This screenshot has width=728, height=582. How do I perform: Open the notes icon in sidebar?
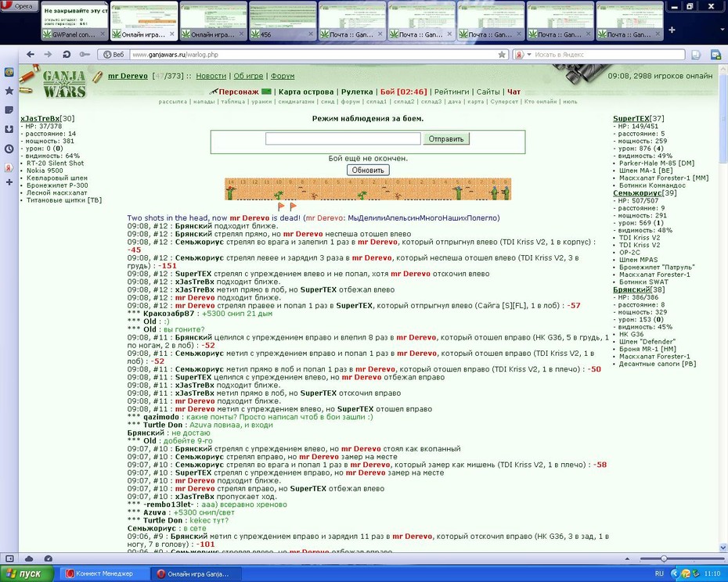point(9,110)
